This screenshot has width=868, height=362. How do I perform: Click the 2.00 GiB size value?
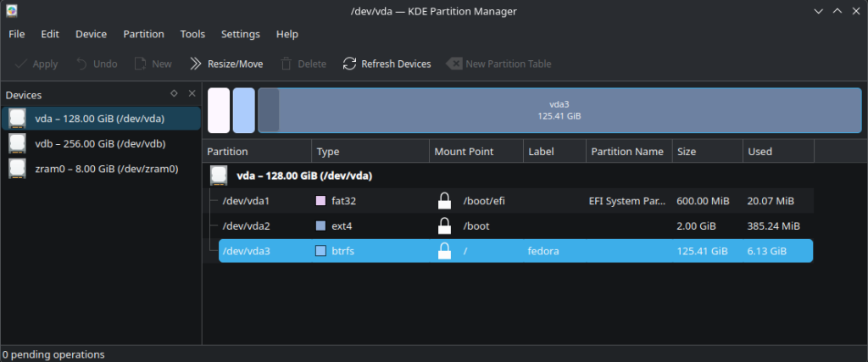pyautogui.click(x=697, y=226)
